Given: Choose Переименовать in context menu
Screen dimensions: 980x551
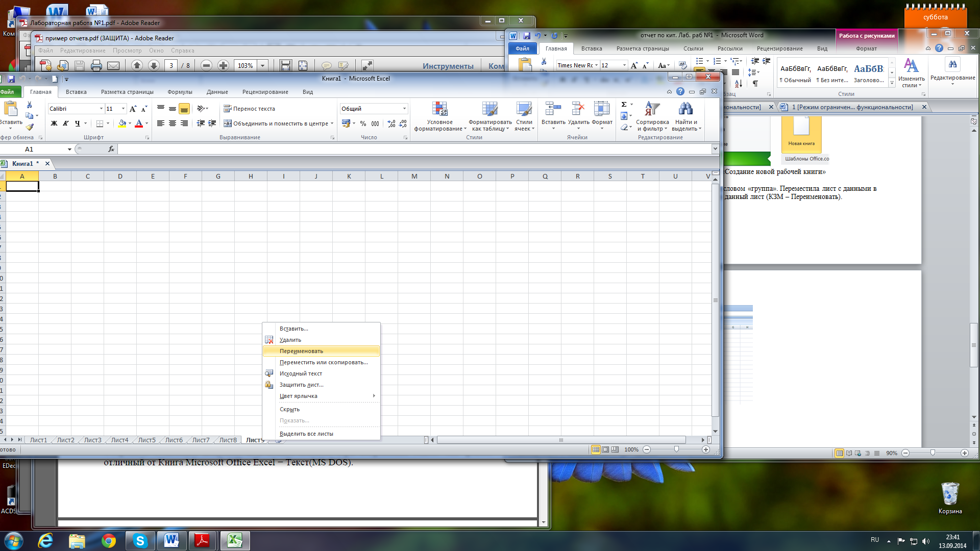Looking at the screenshot, I should click(321, 351).
